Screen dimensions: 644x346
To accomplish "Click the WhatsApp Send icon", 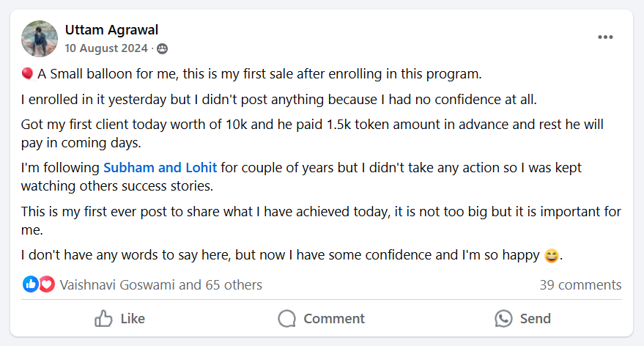I will click(x=503, y=319).
